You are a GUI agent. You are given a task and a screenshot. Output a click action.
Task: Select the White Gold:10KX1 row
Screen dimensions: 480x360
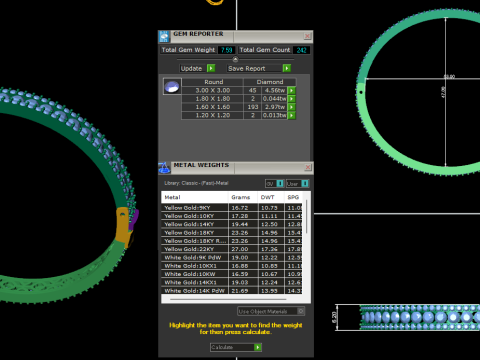point(232,266)
